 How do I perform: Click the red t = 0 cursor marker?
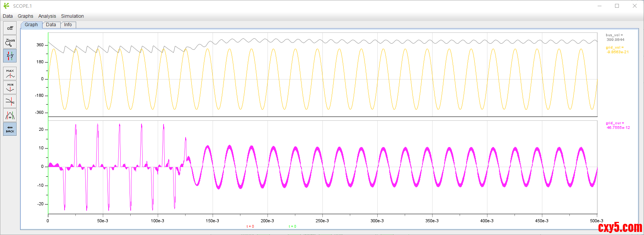[250, 227]
